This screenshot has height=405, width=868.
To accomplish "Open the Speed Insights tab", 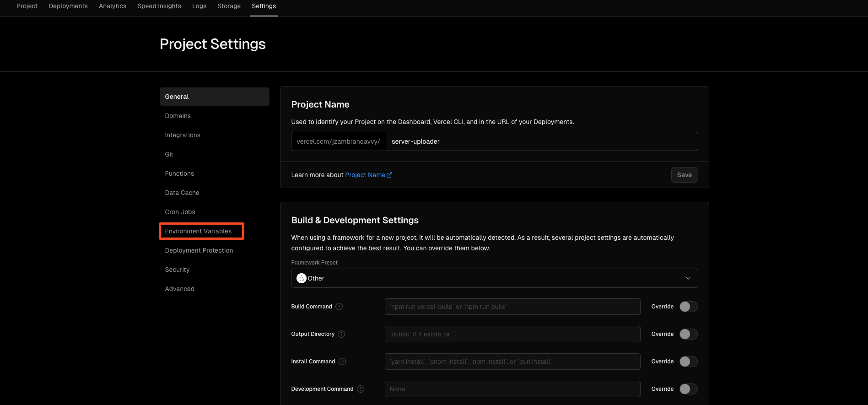I will click(159, 6).
